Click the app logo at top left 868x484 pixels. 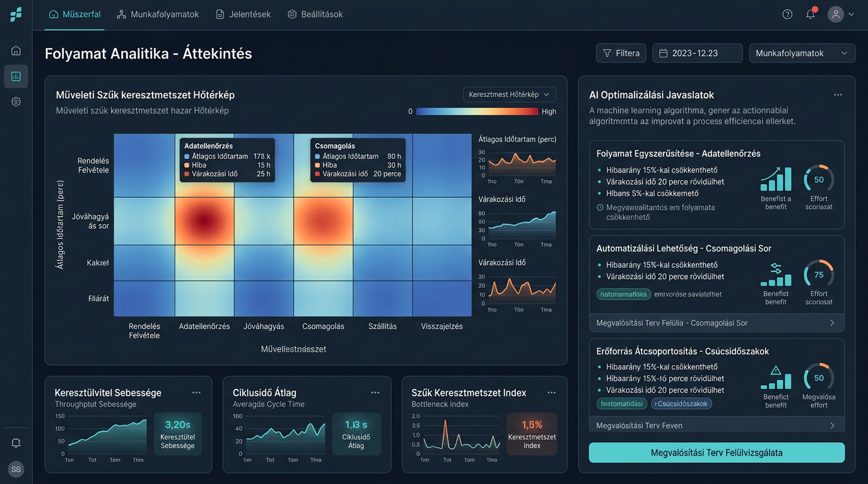click(x=16, y=14)
